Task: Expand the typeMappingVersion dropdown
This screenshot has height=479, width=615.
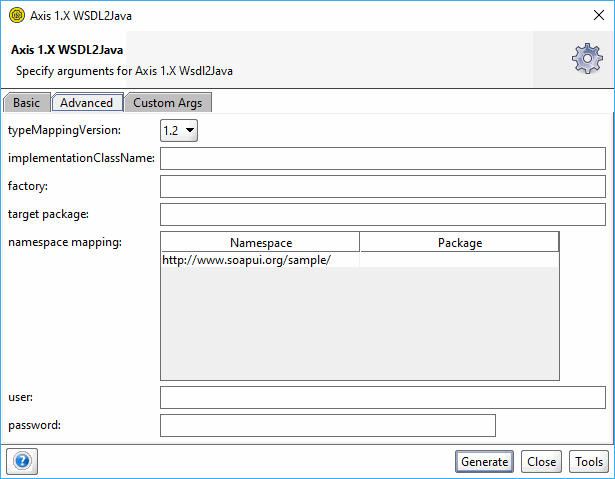Action: 179,130
